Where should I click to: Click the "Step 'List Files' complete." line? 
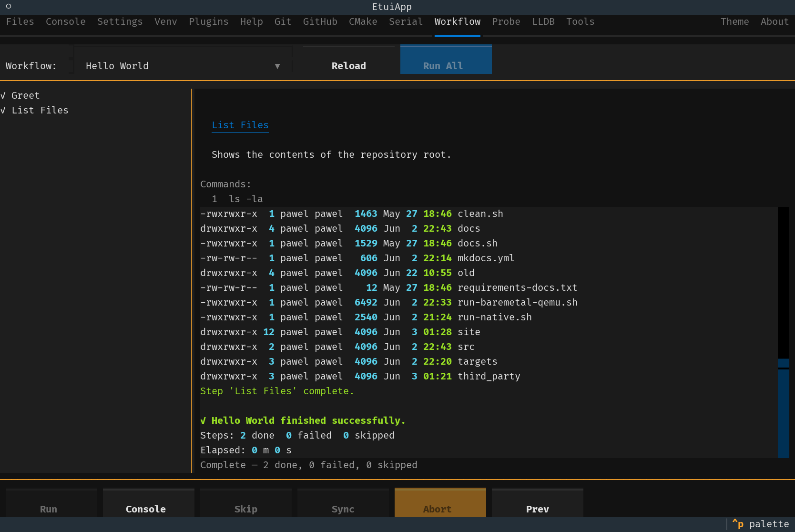click(x=277, y=391)
